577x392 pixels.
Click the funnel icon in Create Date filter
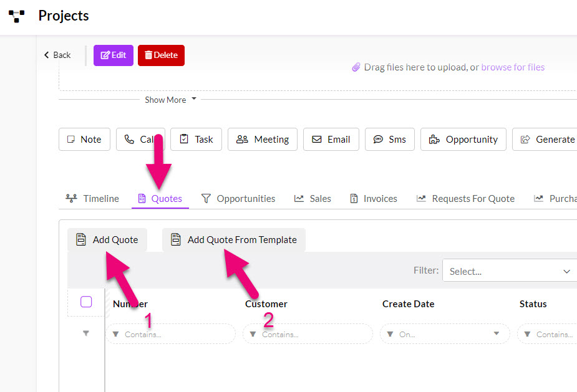[x=390, y=334]
